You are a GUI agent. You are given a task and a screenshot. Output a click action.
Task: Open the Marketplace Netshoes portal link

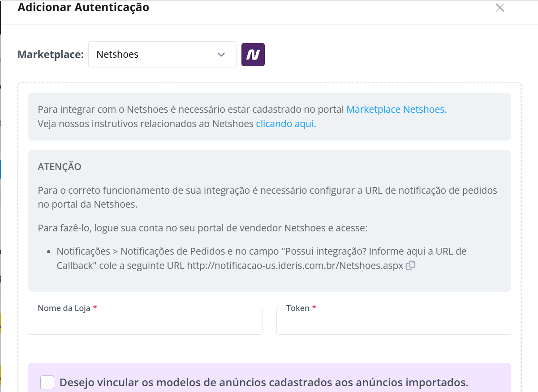coord(396,109)
